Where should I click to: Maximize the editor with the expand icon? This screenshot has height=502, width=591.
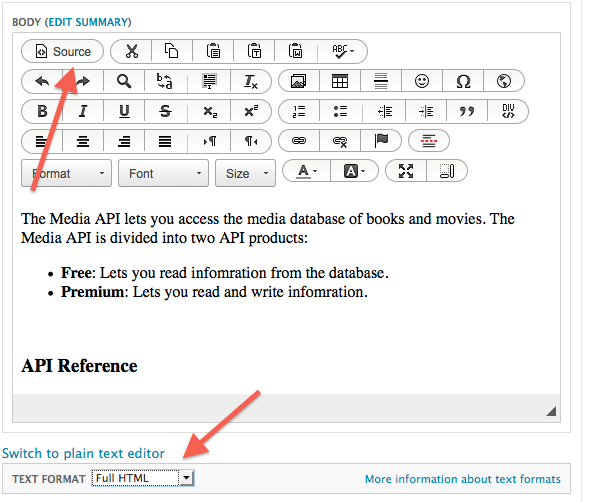point(406,171)
